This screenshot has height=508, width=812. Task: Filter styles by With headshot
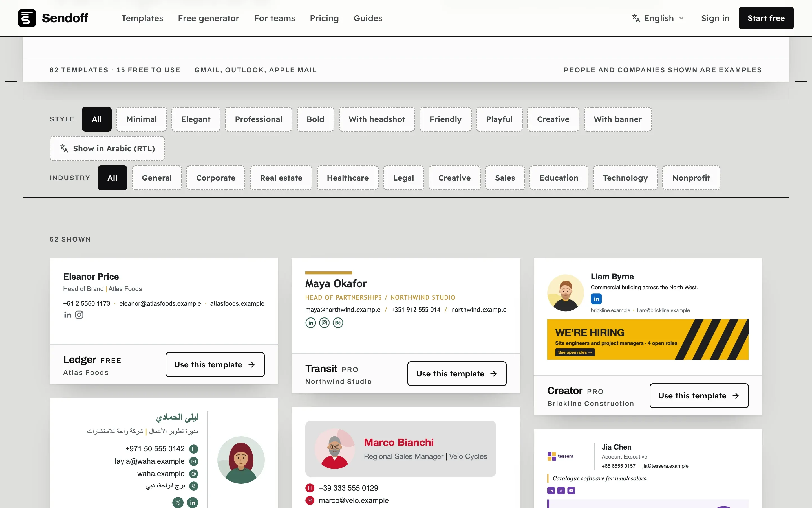377,119
